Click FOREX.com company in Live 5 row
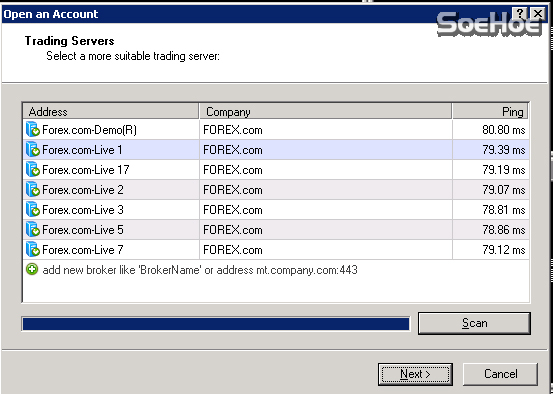Viewport: 553px width, 394px height. click(233, 231)
